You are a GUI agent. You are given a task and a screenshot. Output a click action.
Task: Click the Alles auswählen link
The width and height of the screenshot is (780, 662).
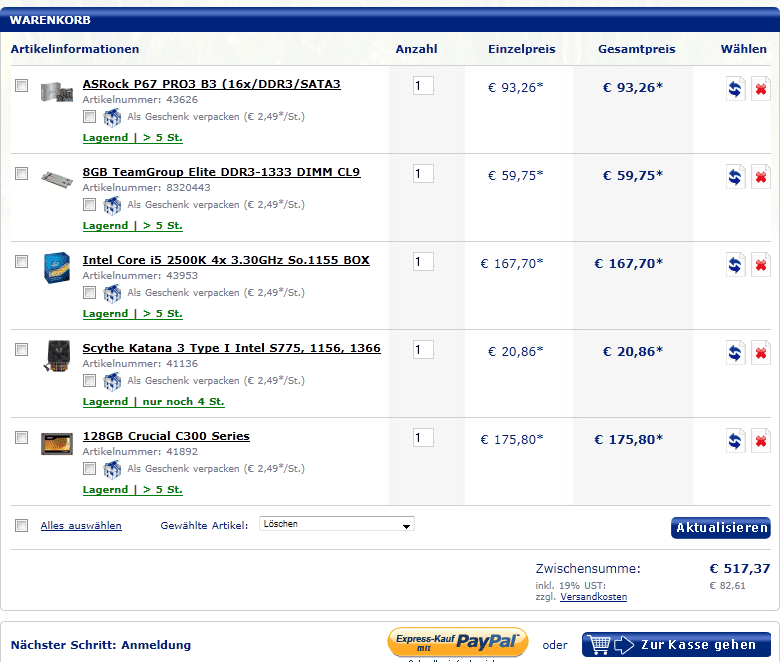pyautogui.click(x=81, y=526)
